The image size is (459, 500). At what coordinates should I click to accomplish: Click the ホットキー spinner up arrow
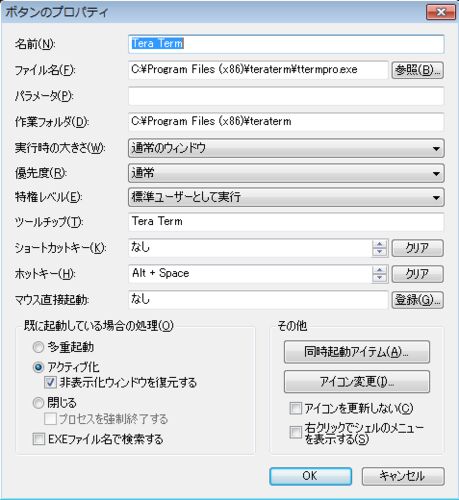379,270
